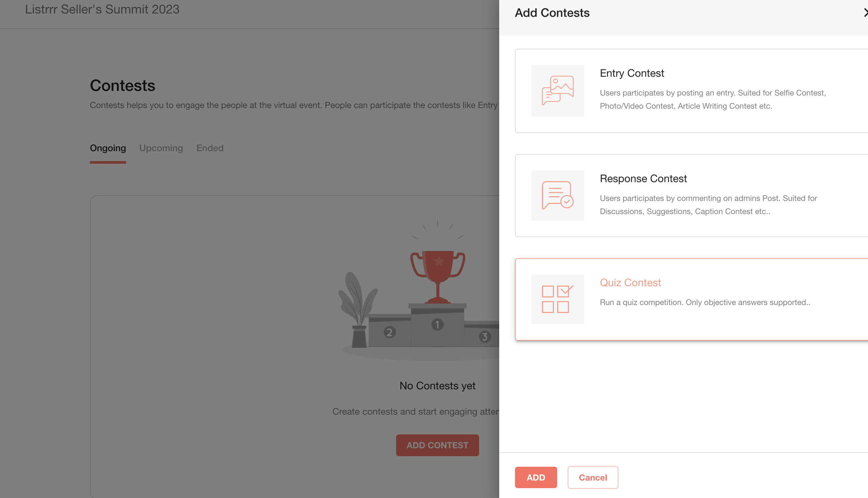Choose the Response Contest description text
The height and width of the screenshot is (498, 868).
(708, 205)
